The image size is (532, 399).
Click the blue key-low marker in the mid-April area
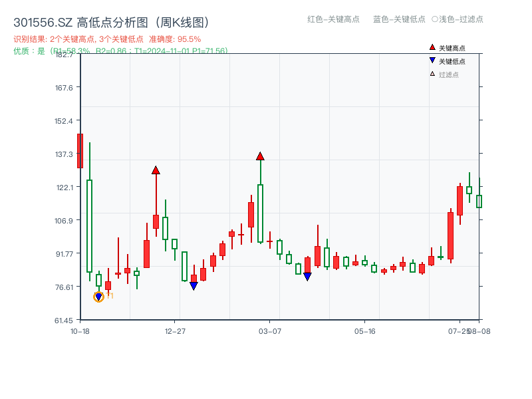[x=307, y=275]
